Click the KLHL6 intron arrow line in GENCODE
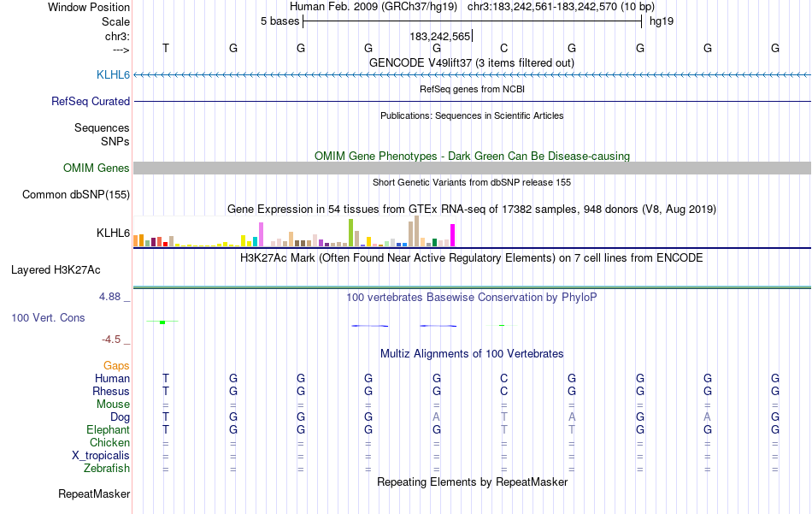This screenshot has width=812, height=514. [472, 75]
